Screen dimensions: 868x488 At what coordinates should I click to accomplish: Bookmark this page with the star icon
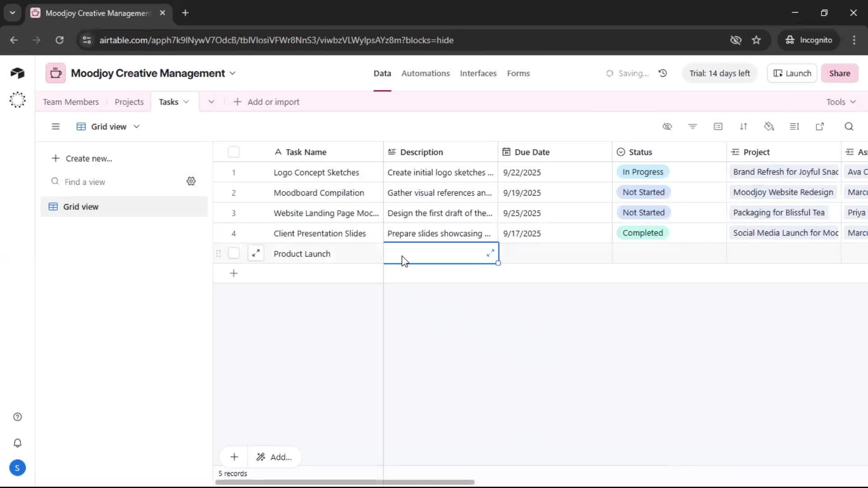(x=756, y=40)
